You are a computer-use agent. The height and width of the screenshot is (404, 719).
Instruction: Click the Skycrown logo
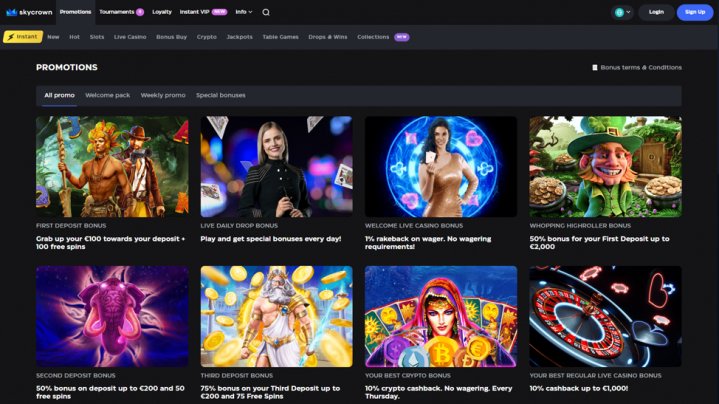29,12
